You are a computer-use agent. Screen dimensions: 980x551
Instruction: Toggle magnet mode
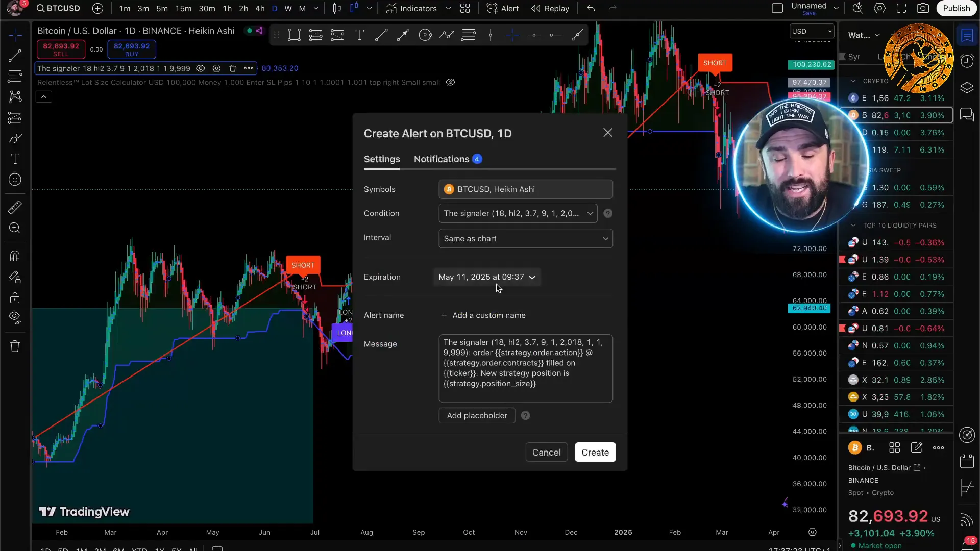(15, 256)
